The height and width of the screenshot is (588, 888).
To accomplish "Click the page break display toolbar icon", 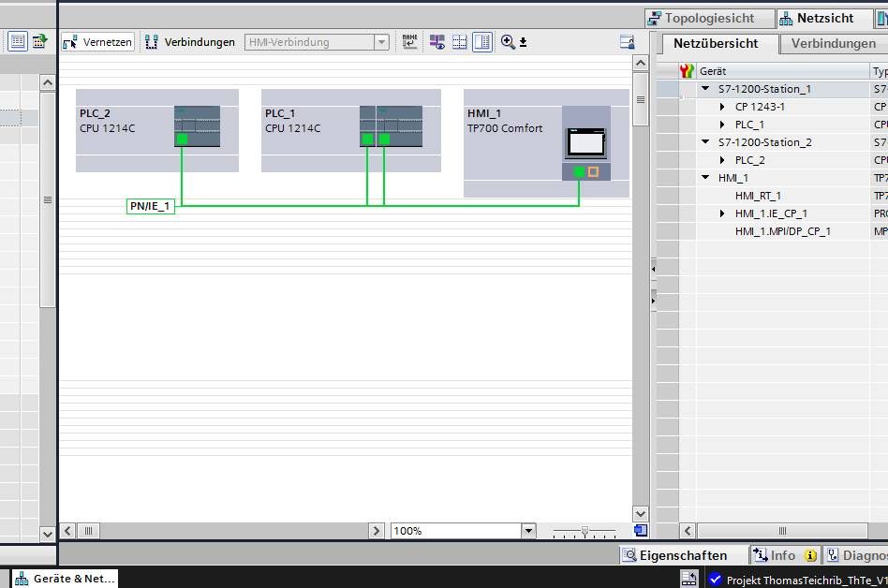I will click(x=459, y=42).
